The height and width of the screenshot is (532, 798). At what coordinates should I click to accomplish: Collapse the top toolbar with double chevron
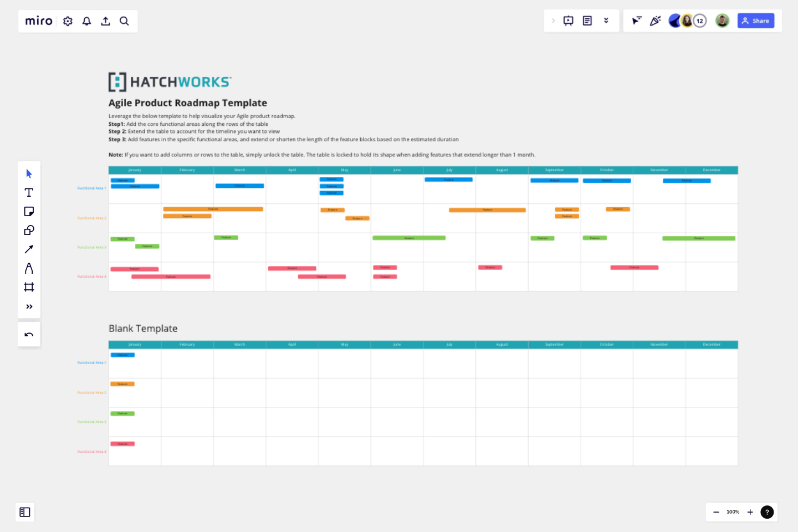[606, 20]
